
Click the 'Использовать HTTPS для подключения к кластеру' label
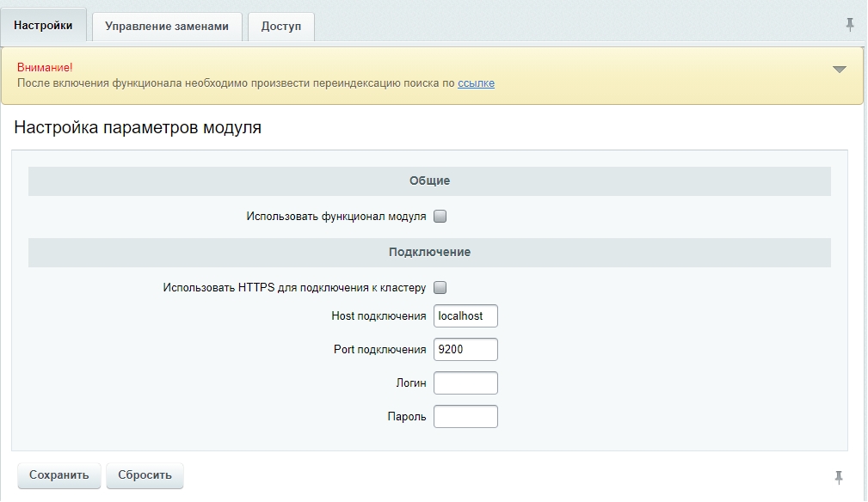[294, 287]
